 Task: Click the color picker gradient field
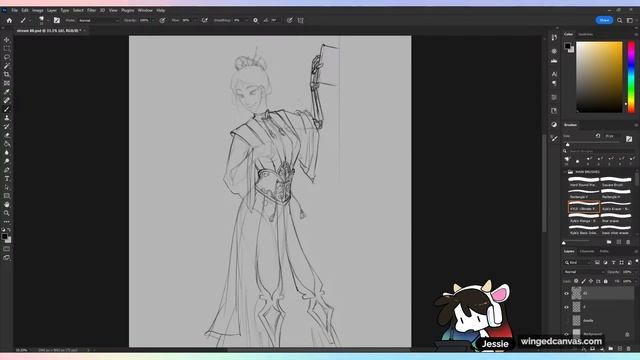tap(599, 77)
